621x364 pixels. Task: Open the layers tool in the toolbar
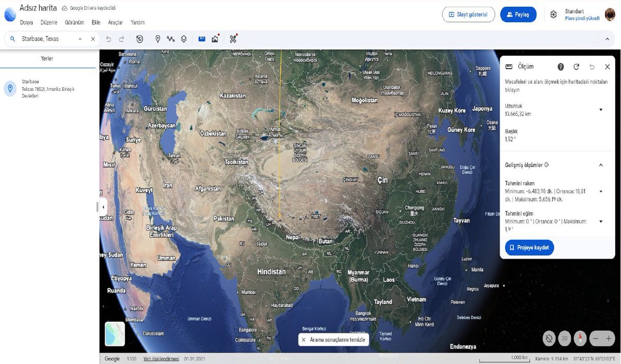click(x=184, y=39)
